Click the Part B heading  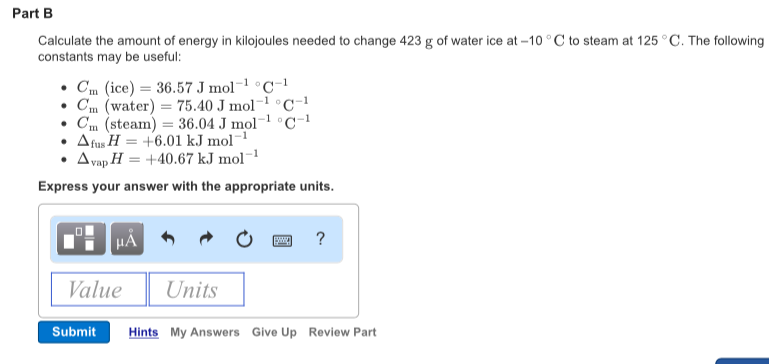(32, 14)
